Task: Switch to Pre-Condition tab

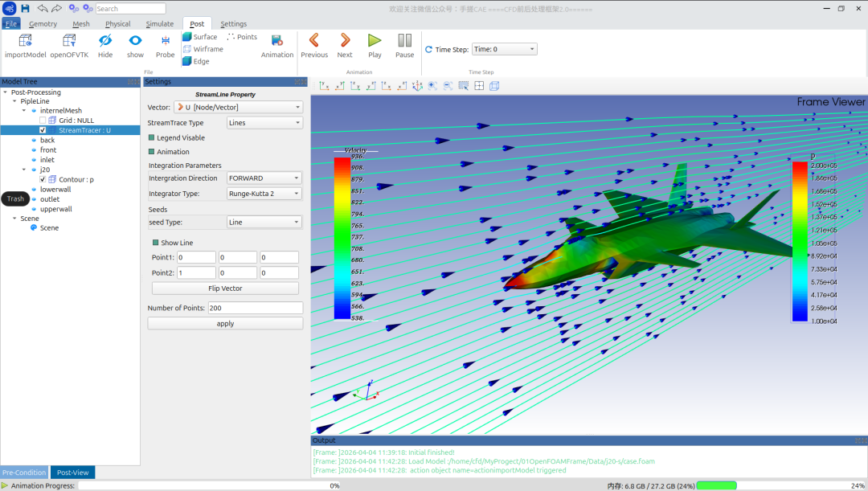Action: coord(24,473)
